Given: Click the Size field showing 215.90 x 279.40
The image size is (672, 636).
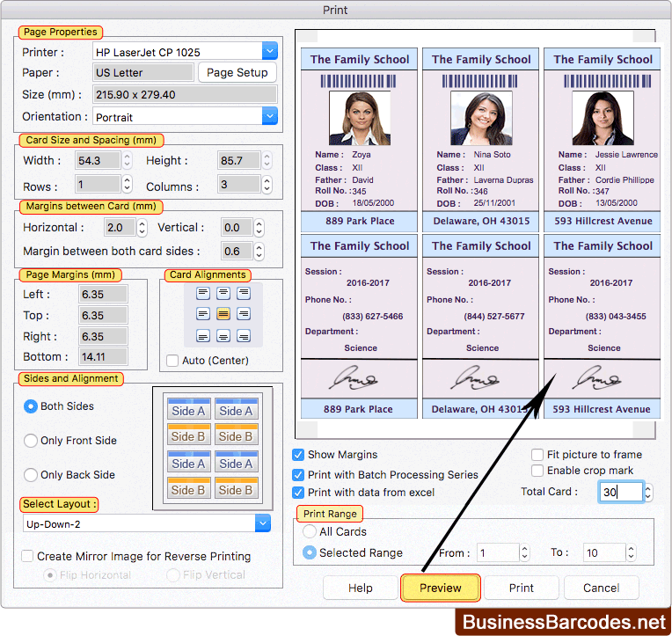Looking at the screenshot, I should tap(185, 94).
